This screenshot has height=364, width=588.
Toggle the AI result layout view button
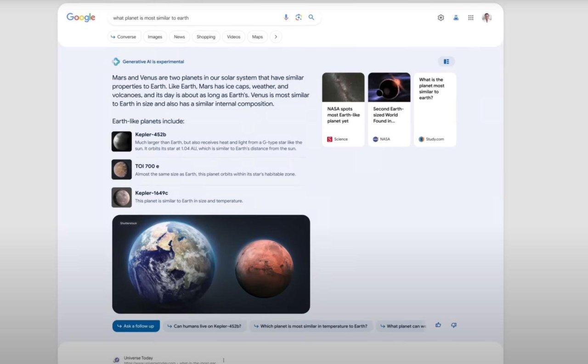click(446, 62)
